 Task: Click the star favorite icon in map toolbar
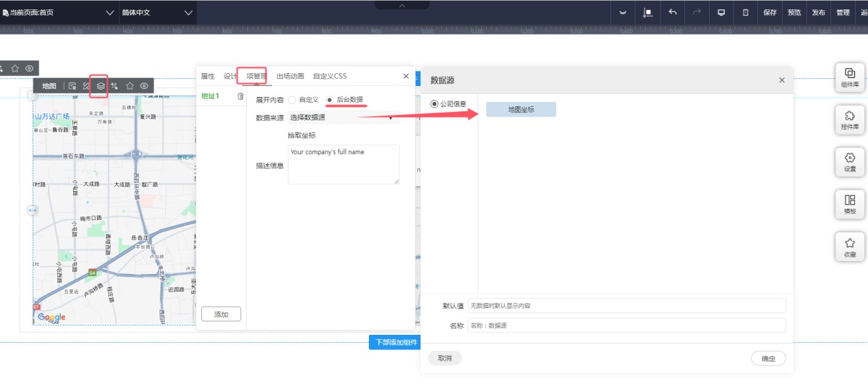130,86
